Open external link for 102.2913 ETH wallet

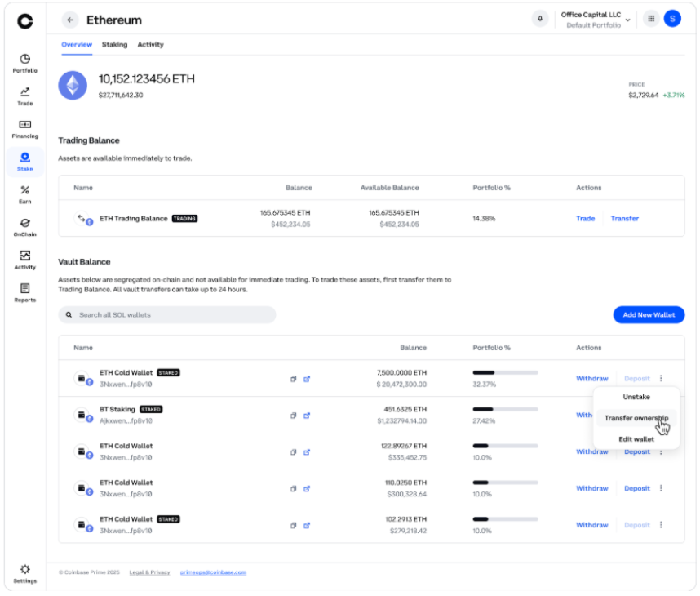(x=307, y=526)
